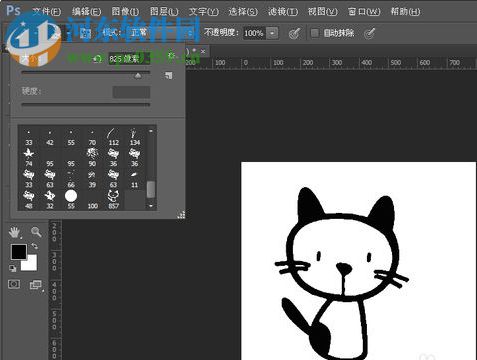Open the black foreground color swatch
The image size is (477, 360).
18,251
